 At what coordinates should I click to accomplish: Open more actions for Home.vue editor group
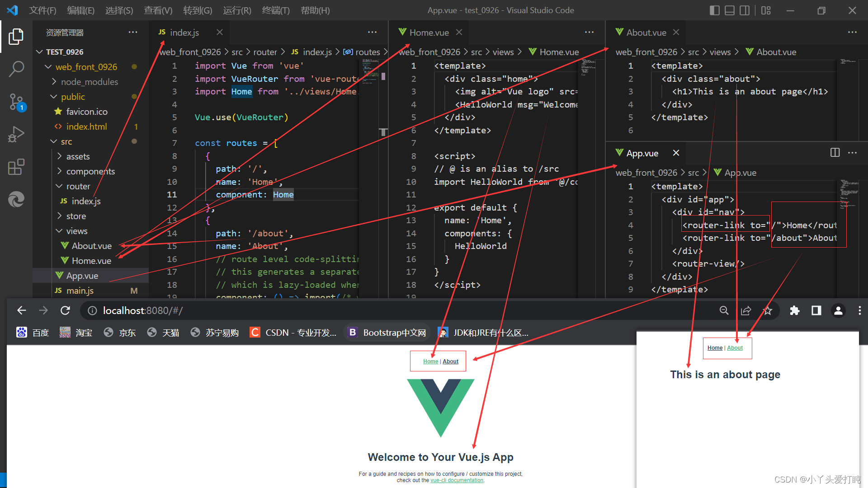pos(589,32)
